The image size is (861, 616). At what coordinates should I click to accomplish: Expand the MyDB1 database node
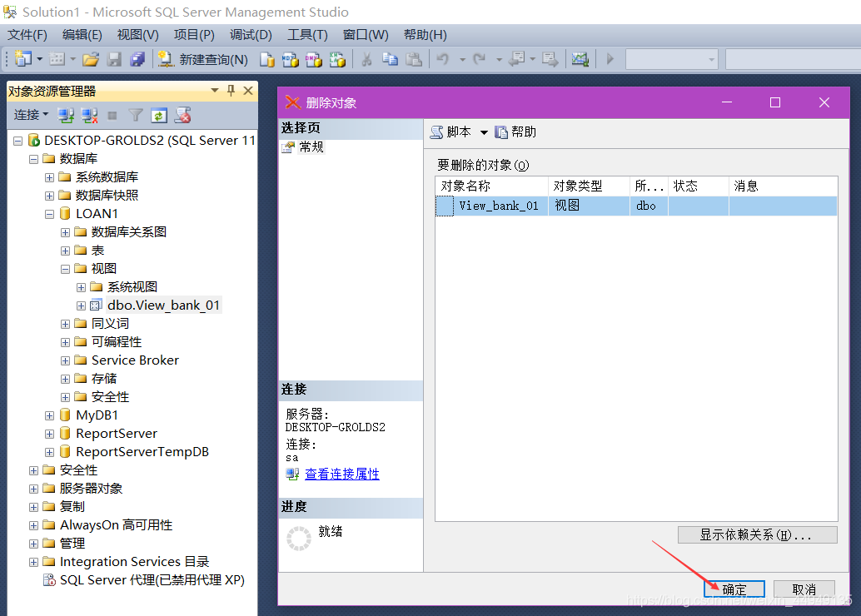49,415
